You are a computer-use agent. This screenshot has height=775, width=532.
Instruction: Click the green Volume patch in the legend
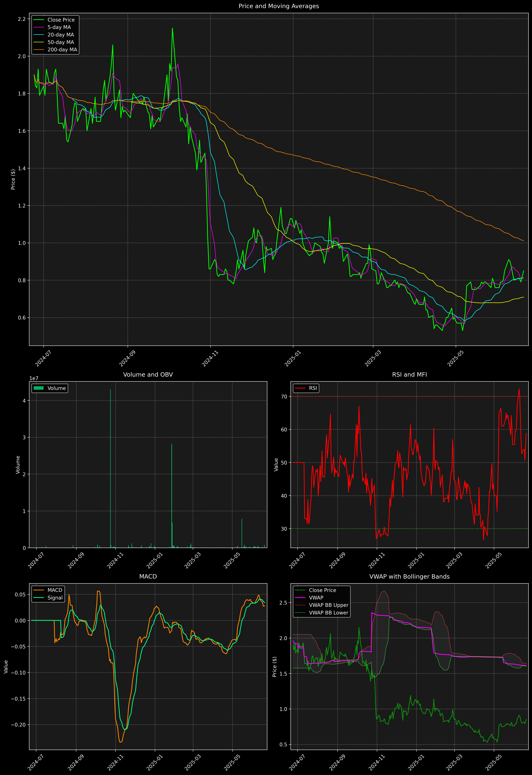tap(39, 388)
